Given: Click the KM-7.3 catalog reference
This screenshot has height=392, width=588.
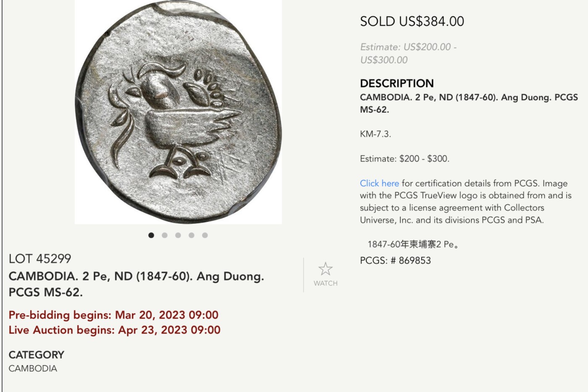Looking at the screenshot, I should click(x=375, y=134).
